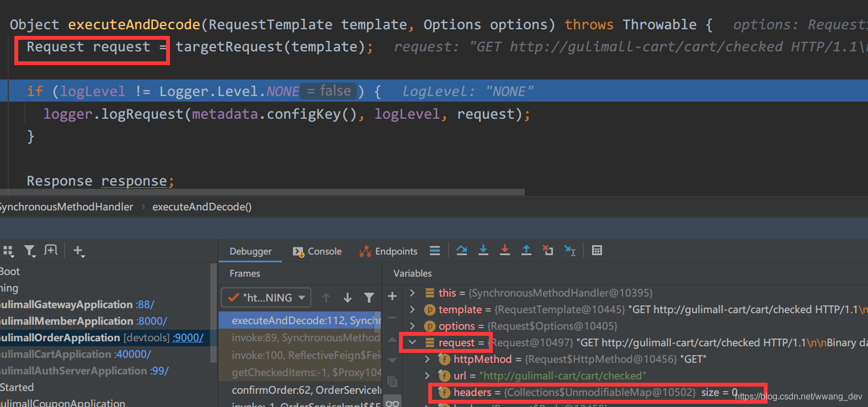Click the Add Service plus icon
The height and width of the screenshot is (407, 868).
[78, 251]
